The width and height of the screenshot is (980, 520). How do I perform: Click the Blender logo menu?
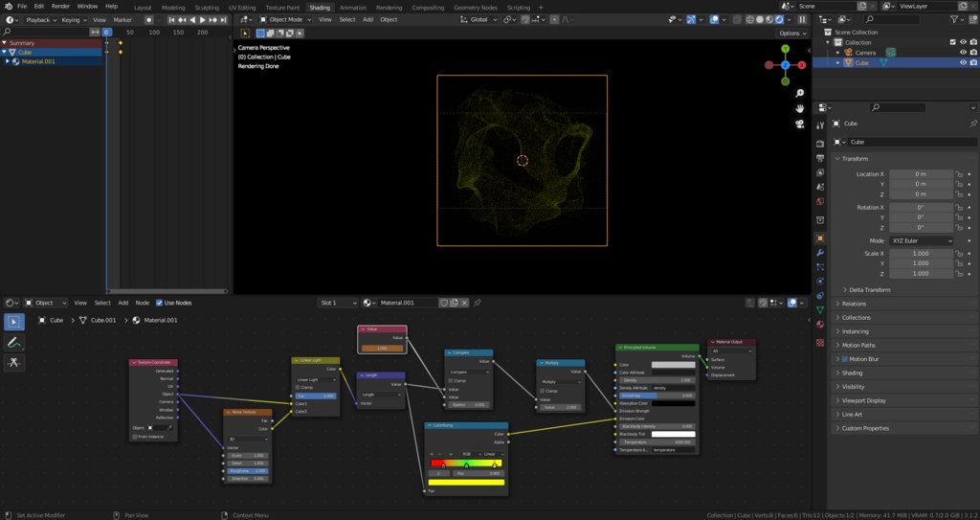9,7
